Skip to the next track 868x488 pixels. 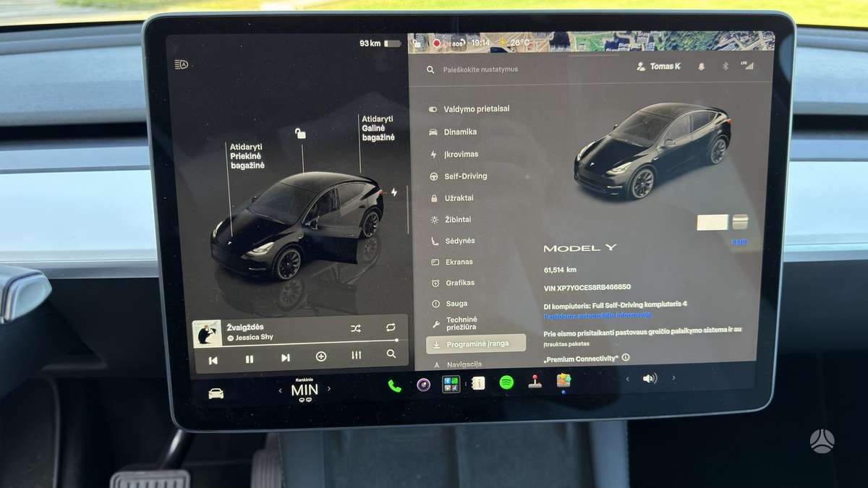[285, 358]
